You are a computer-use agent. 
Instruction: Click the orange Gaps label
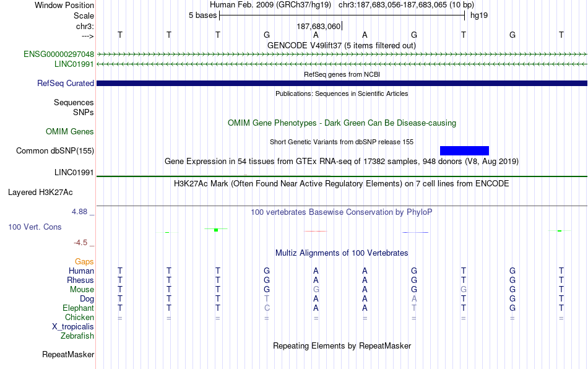(84, 261)
